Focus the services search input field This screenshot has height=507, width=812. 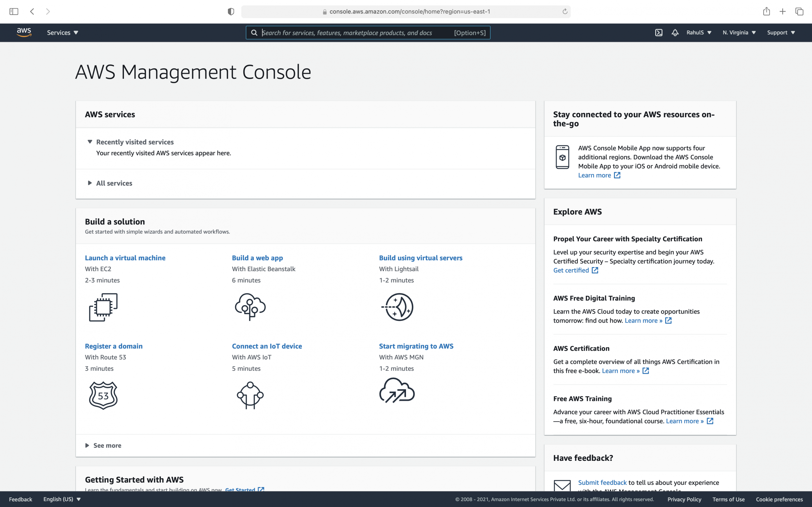tap(356, 32)
